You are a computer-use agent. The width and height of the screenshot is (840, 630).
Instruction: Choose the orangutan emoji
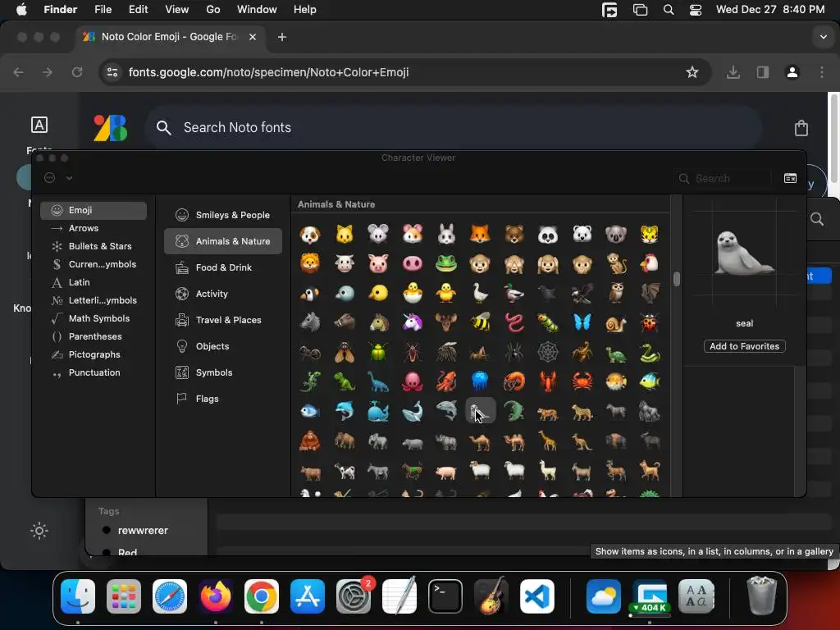point(309,441)
